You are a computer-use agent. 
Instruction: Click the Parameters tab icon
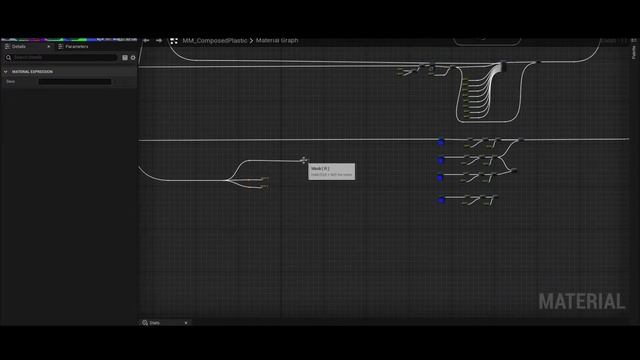[x=60, y=47]
